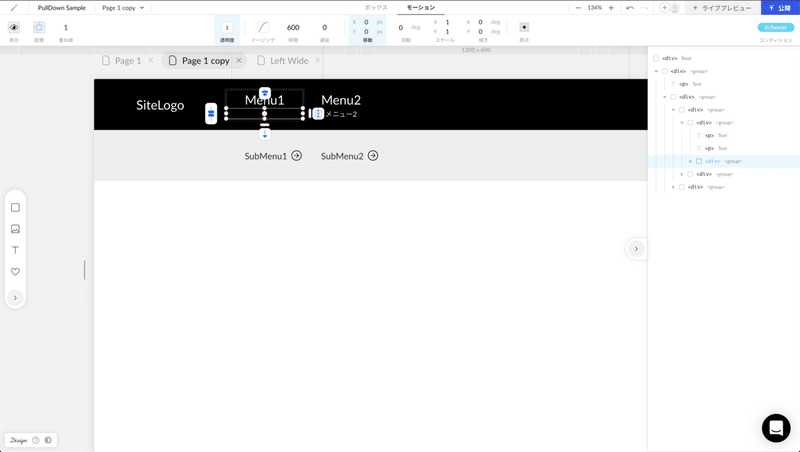Select the box tool in left toolbar
The image size is (800, 452).
pos(15,208)
